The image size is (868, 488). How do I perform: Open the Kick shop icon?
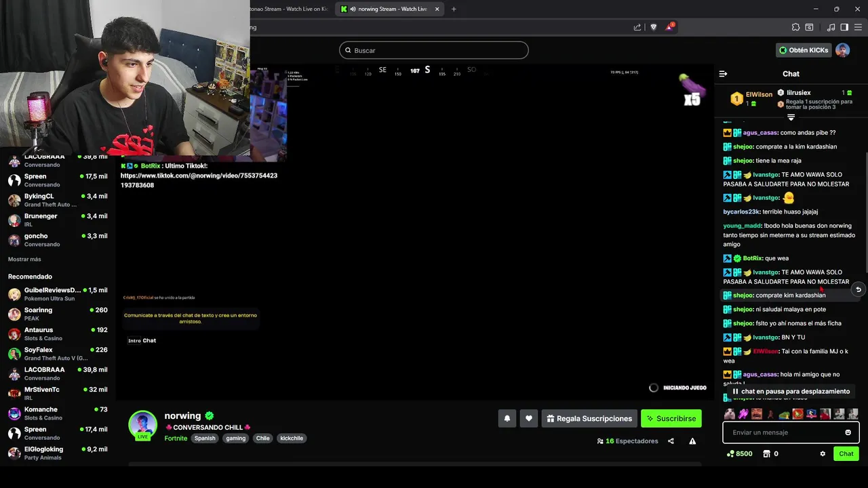(766, 454)
